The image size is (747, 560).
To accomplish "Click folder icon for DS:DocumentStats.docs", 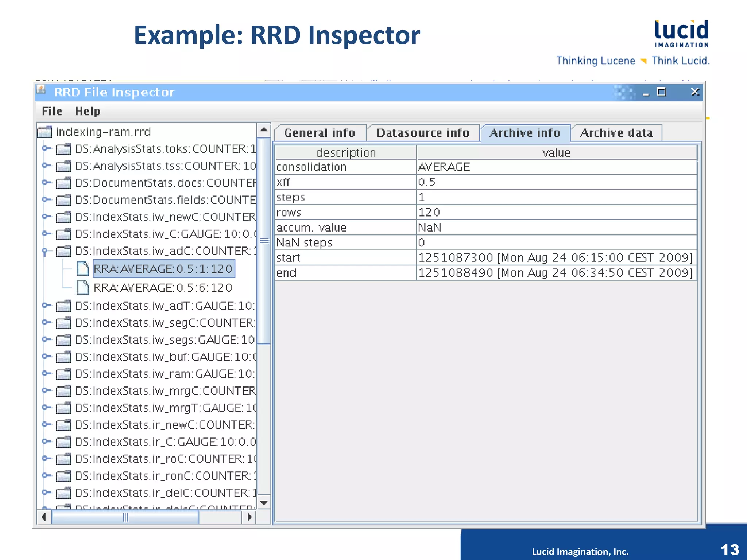I will point(63,183).
